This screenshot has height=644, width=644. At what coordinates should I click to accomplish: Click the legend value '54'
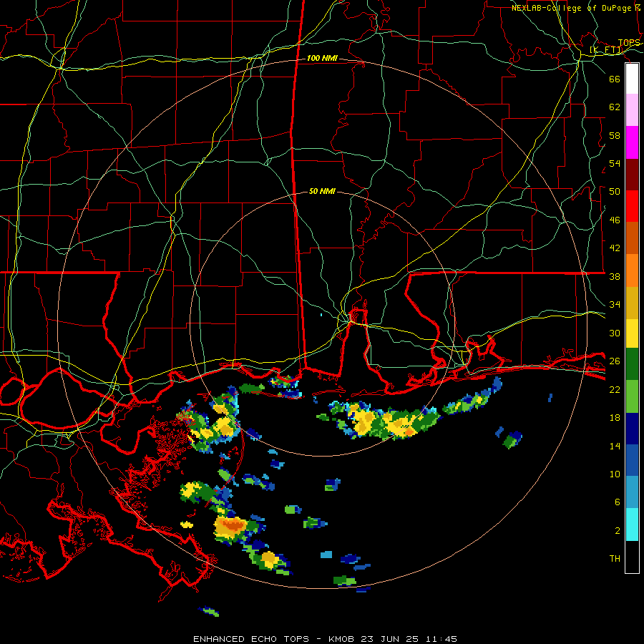pos(615,163)
